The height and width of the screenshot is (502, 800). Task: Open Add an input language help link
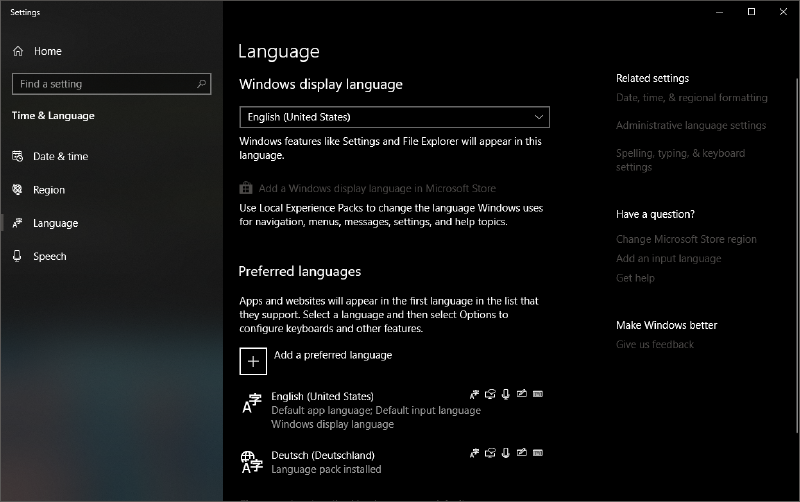(x=668, y=258)
